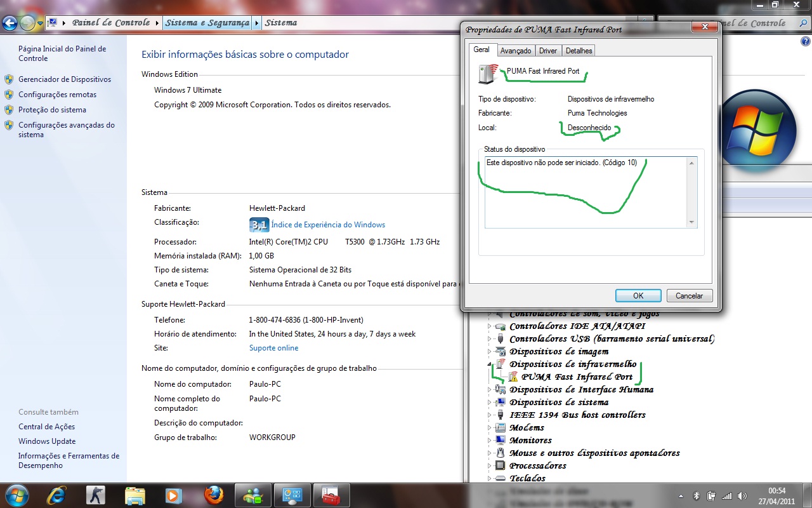Click the Monitores screen icon
812x508 pixels.
pos(501,441)
